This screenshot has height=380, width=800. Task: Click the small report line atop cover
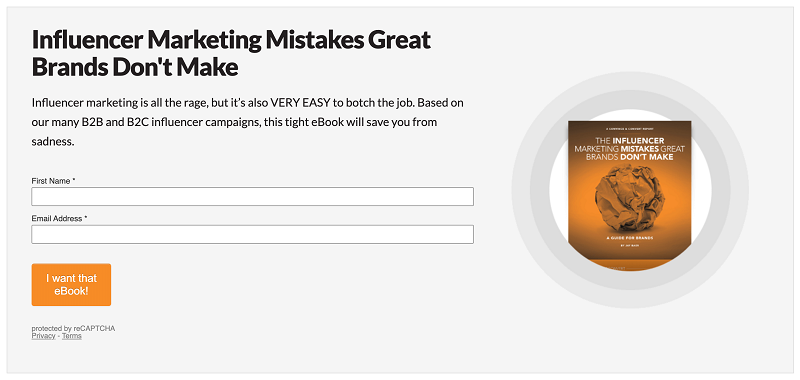630,129
